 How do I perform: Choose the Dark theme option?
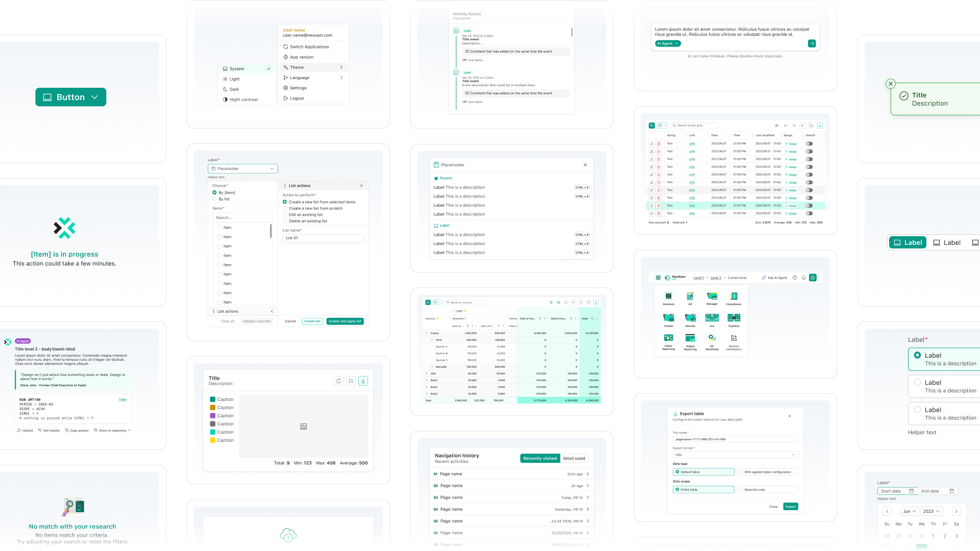click(247, 89)
